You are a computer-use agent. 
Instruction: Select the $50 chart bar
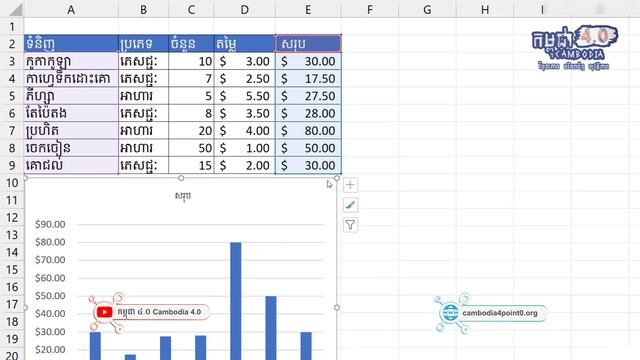pyautogui.click(x=271, y=328)
